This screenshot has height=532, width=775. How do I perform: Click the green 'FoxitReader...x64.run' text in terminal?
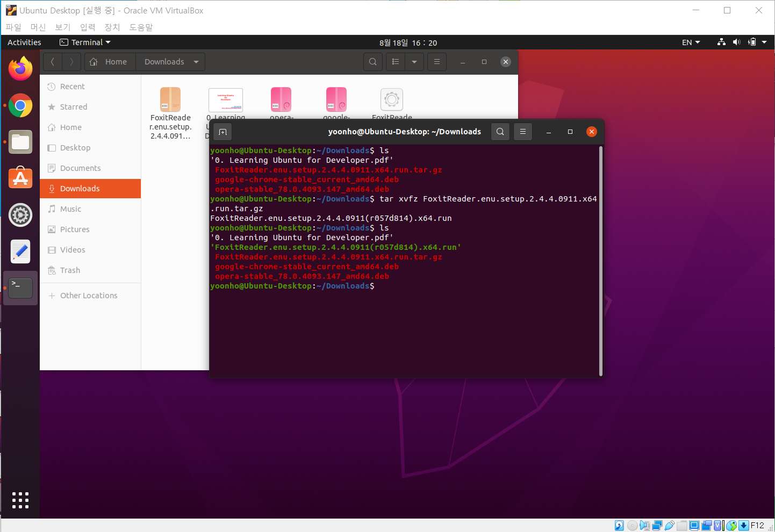pos(336,247)
